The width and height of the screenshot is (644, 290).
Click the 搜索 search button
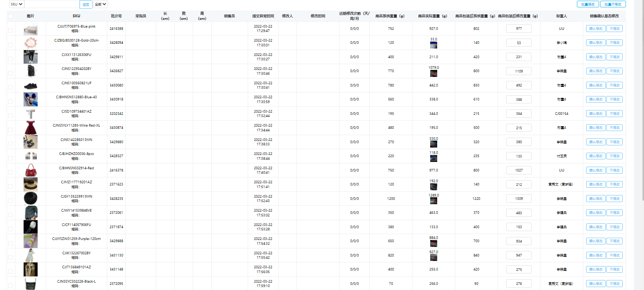click(86, 4)
